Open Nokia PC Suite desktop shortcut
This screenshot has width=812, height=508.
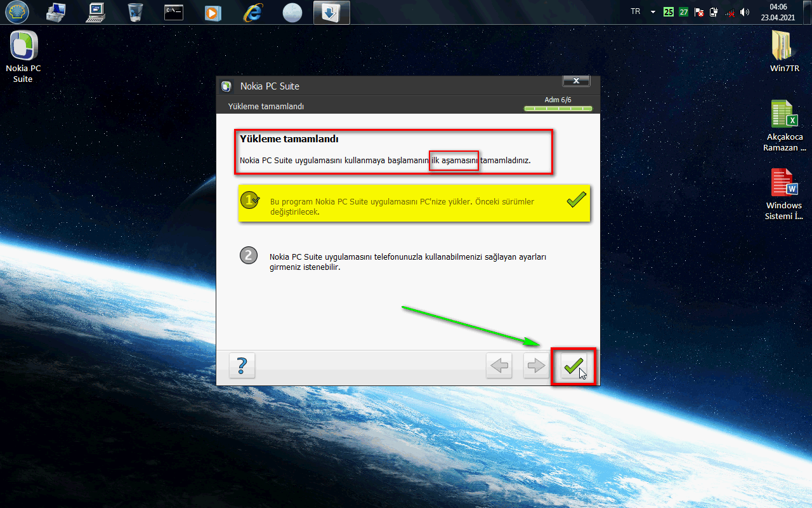[x=23, y=57]
